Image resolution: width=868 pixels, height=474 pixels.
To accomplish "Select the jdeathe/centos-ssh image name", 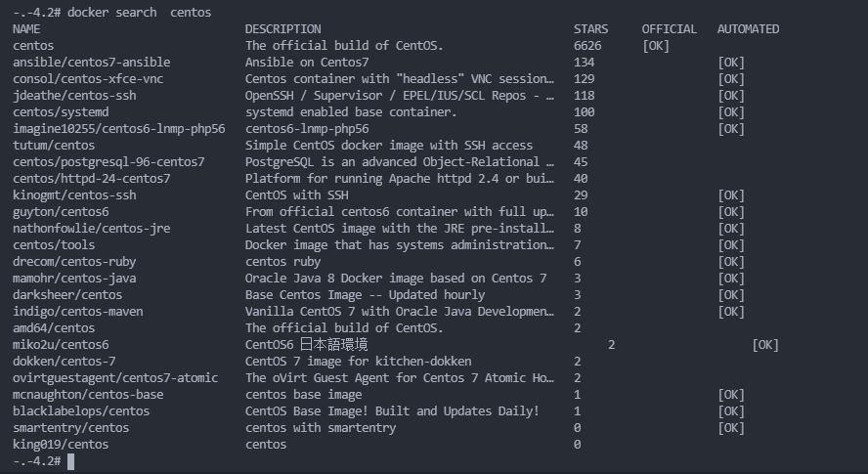I will 74,96.
